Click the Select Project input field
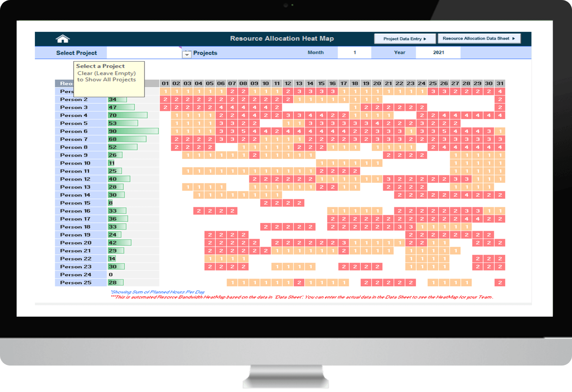 [x=144, y=53]
